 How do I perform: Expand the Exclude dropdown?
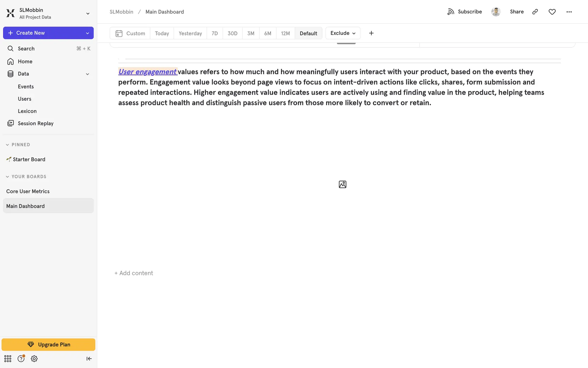(343, 33)
